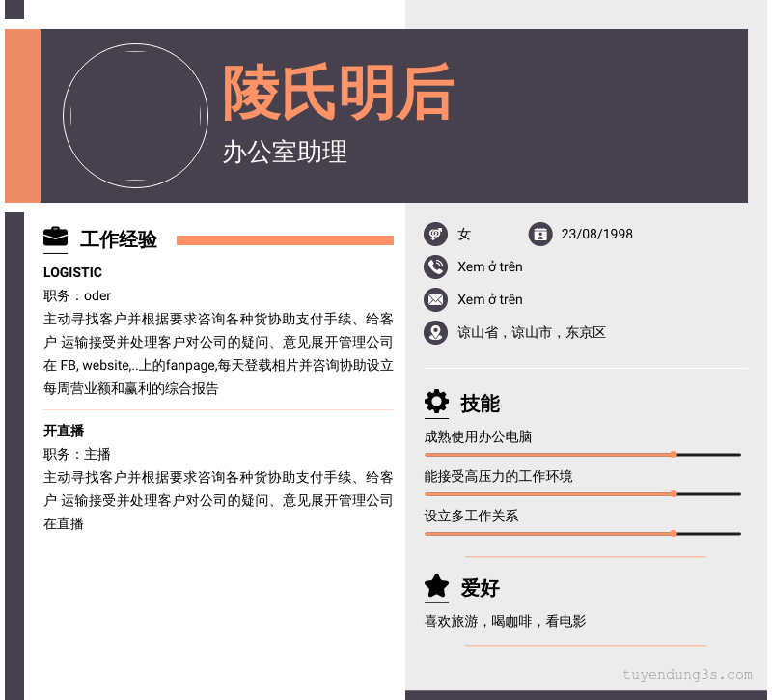The height and width of the screenshot is (700, 772).
Task: Click the 职务：主播 line
Action: 77,454
